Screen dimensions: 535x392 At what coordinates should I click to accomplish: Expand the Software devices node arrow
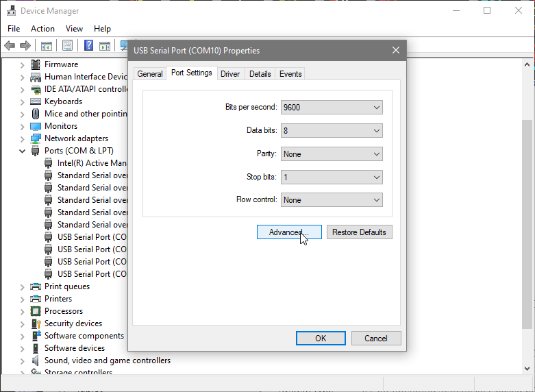tap(22, 348)
